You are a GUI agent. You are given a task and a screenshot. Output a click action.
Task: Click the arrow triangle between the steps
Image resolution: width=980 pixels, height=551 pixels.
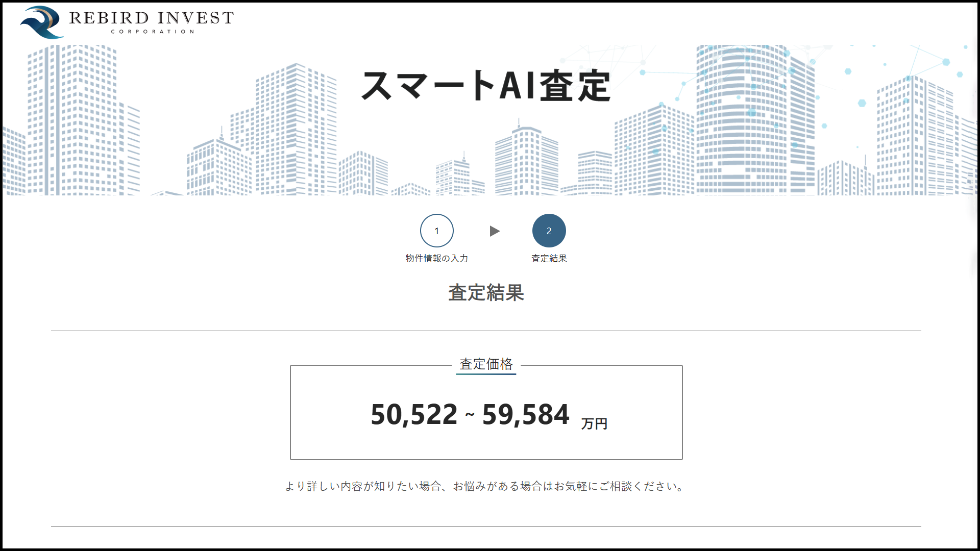[494, 231]
